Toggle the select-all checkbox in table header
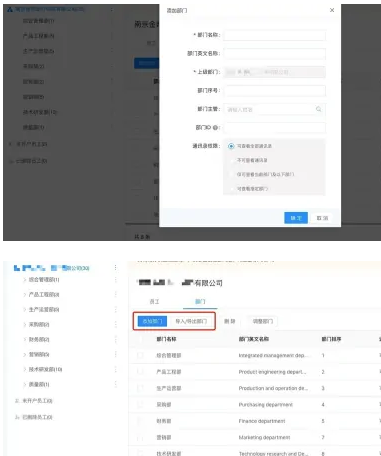The width and height of the screenshot is (381, 456). 140,339
